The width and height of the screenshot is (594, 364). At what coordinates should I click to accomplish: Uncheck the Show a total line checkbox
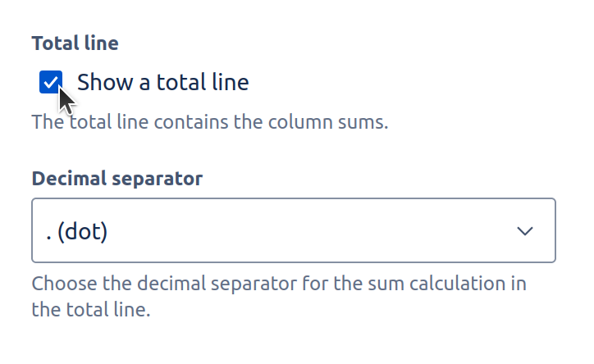pyautogui.click(x=51, y=82)
